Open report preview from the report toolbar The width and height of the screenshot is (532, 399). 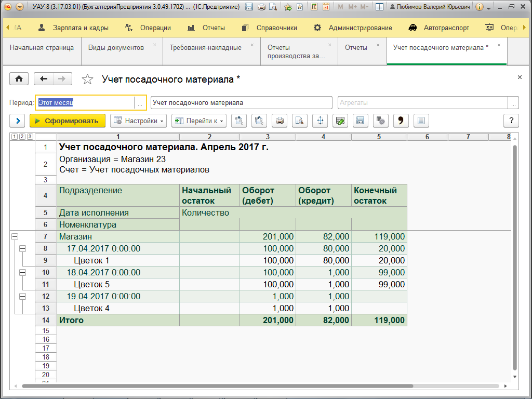click(x=300, y=121)
